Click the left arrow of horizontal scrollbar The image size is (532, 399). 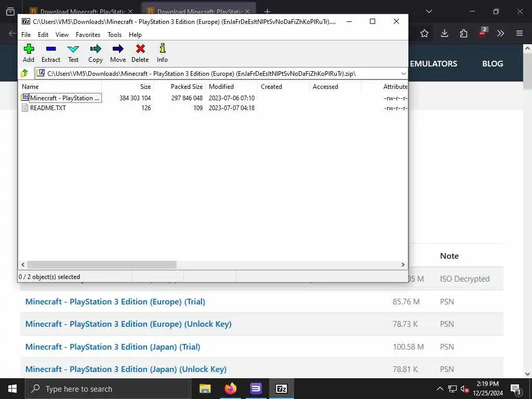pyautogui.click(x=23, y=264)
